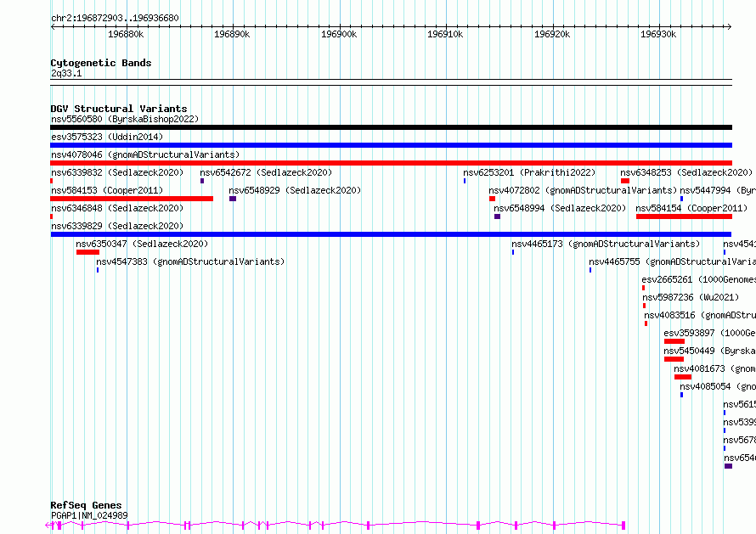Click the nsv5560580 black variant bar
This screenshot has height=534, width=756.
391,127
